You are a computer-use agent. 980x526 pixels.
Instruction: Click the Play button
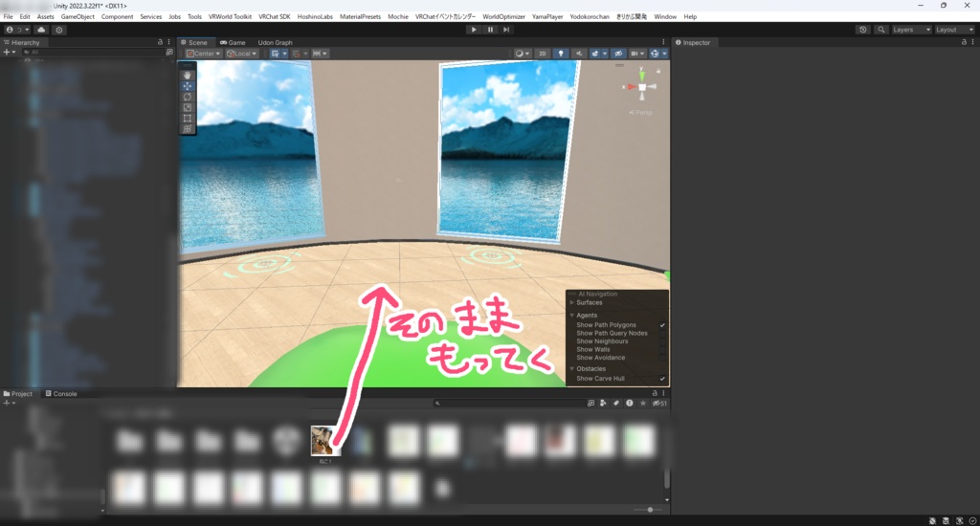(x=474, y=30)
